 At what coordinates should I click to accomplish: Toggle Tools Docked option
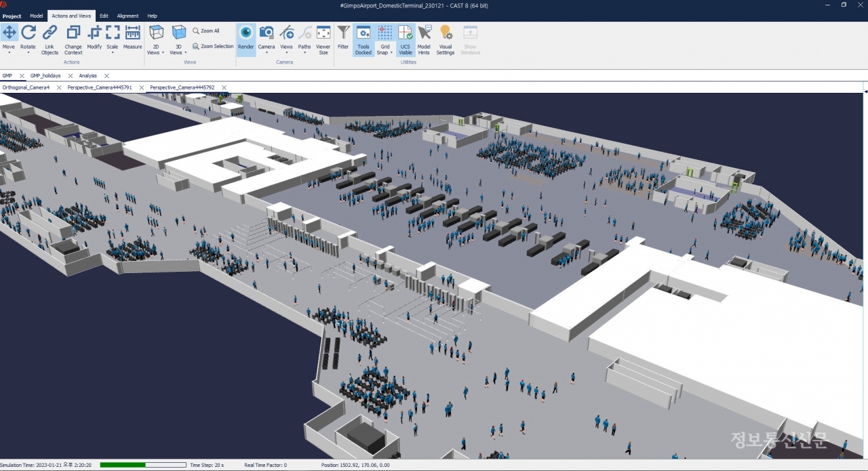(x=363, y=39)
